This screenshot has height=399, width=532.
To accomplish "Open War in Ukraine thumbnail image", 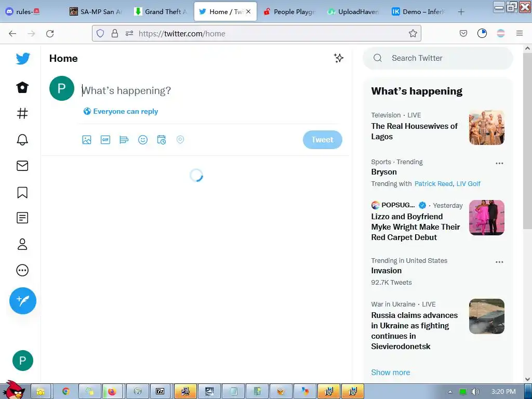I will [x=486, y=316].
